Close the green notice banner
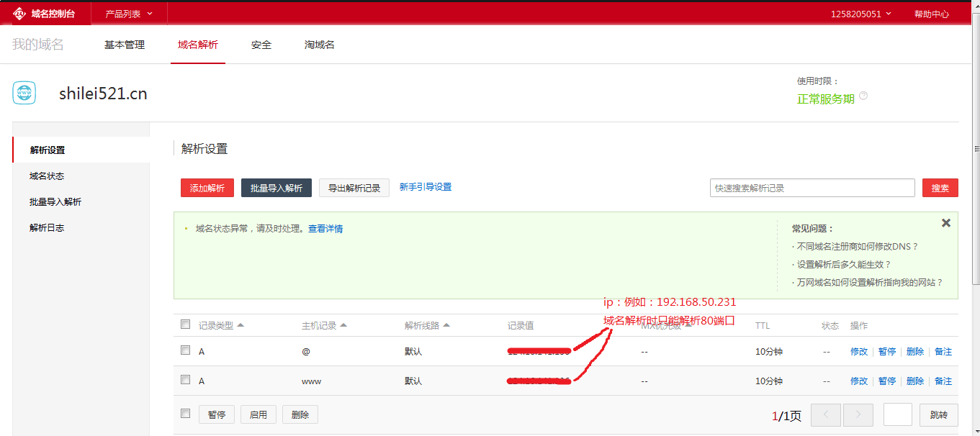 click(945, 223)
